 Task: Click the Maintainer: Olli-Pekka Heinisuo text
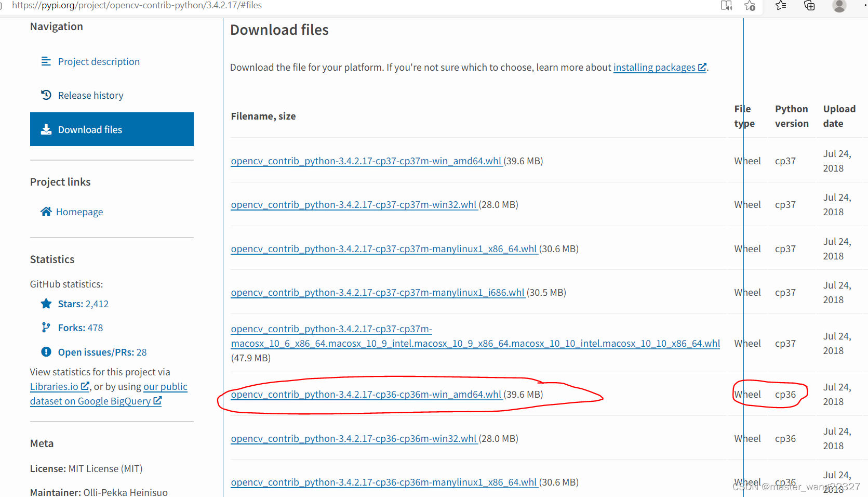pyautogui.click(x=99, y=492)
